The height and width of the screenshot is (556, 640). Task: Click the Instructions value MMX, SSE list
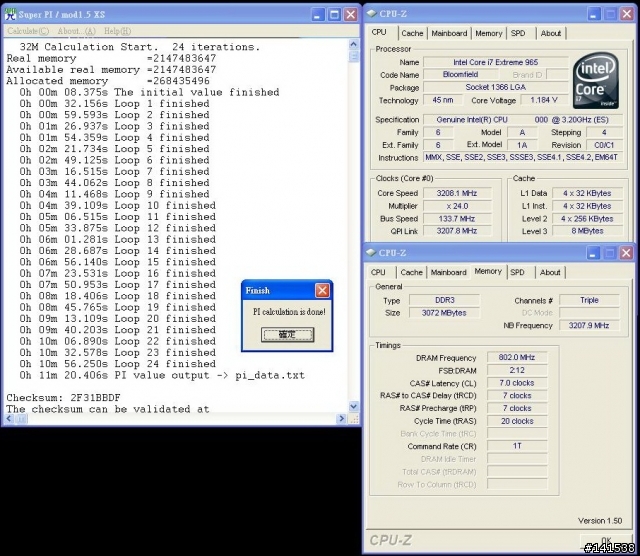[522, 157]
